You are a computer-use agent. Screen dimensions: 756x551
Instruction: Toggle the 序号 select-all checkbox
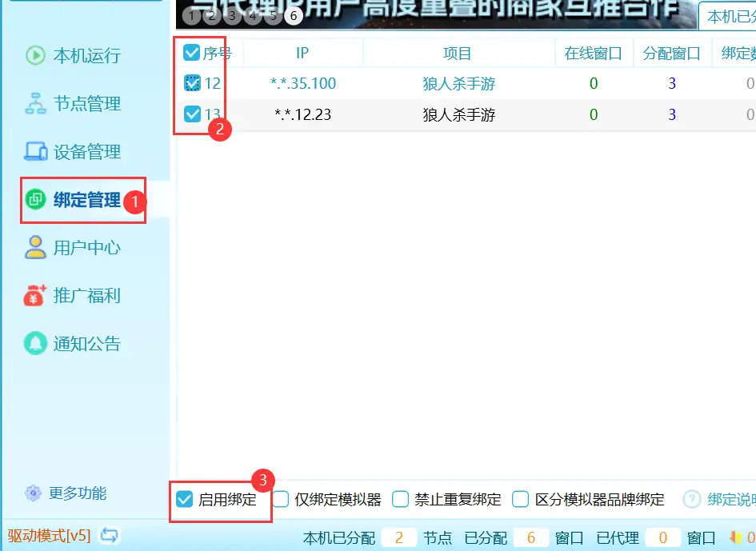tap(192, 53)
